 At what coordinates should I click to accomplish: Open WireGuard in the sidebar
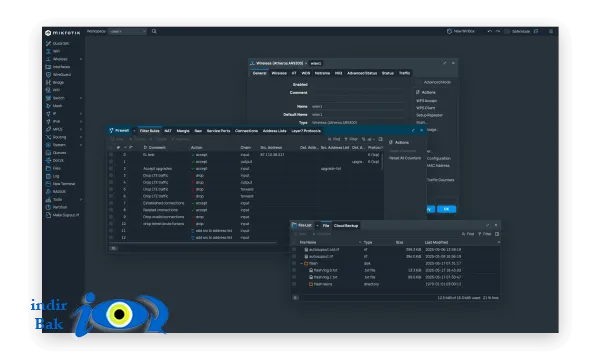(59, 75)
